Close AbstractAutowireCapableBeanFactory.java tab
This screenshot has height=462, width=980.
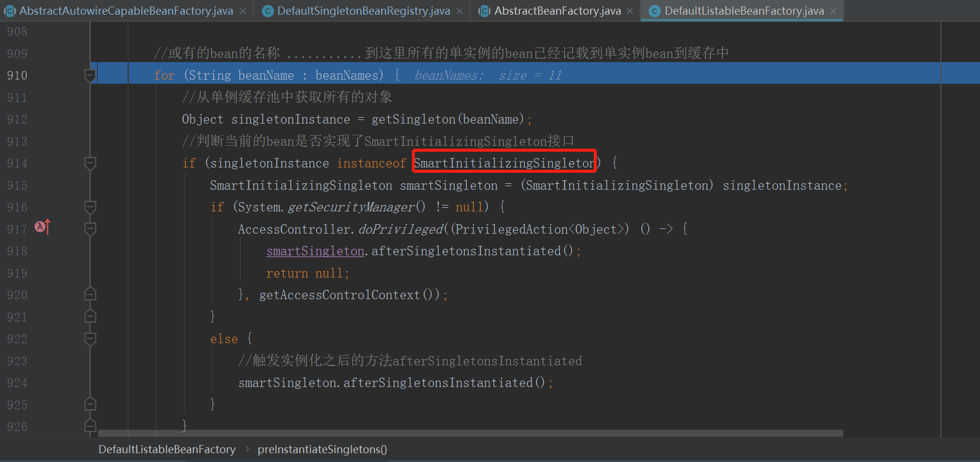(243, 11)
